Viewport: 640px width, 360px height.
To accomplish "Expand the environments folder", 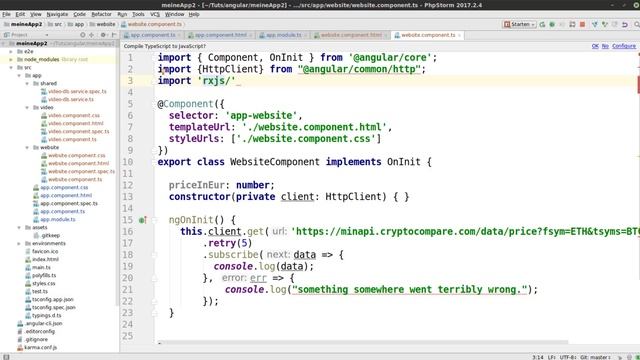I will tap(19, 244).
